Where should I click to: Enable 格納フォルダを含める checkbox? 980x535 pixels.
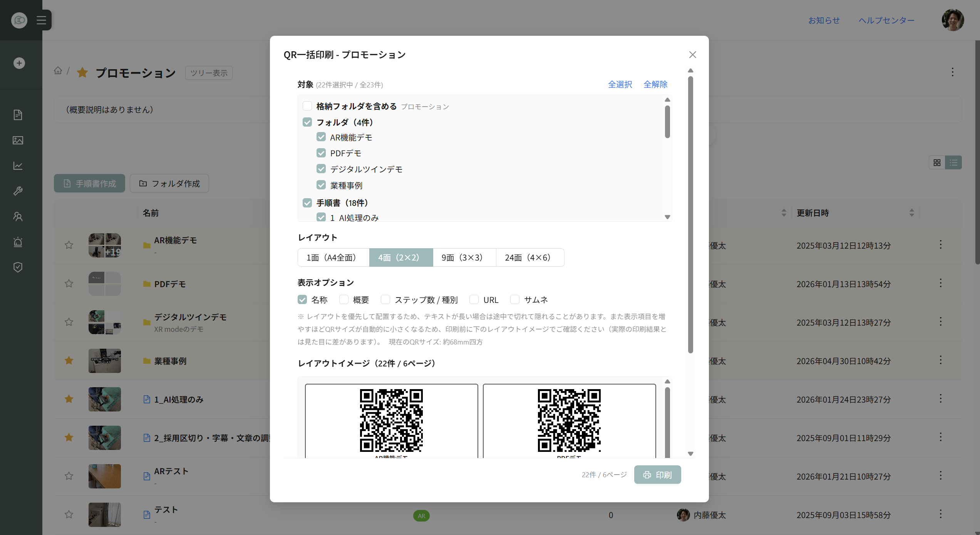point(307,106)
